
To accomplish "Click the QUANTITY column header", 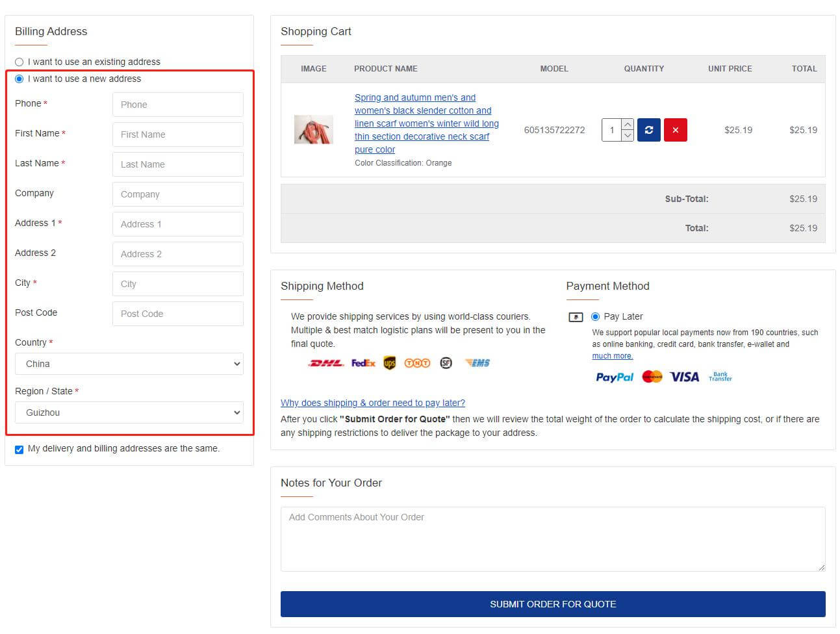I will (644, 68).
